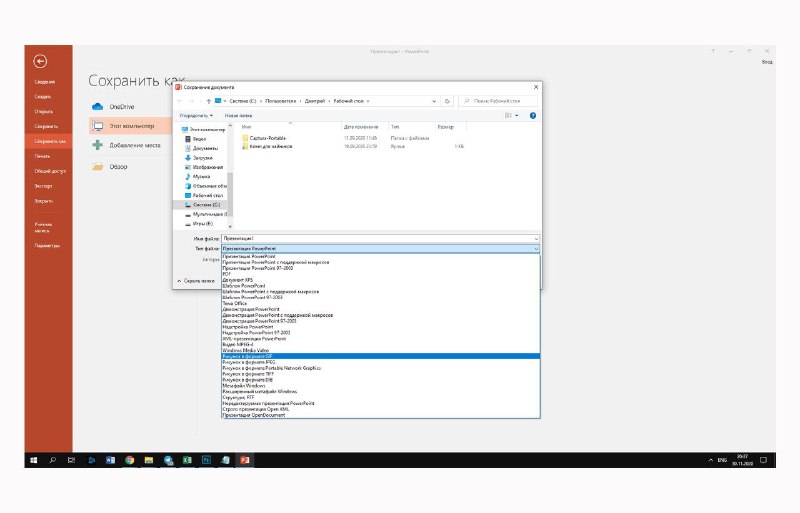Collapse the 'Тип файла' dropdown arrow
The width and height of the screenshot is (800, 513).
pos(536,249)
